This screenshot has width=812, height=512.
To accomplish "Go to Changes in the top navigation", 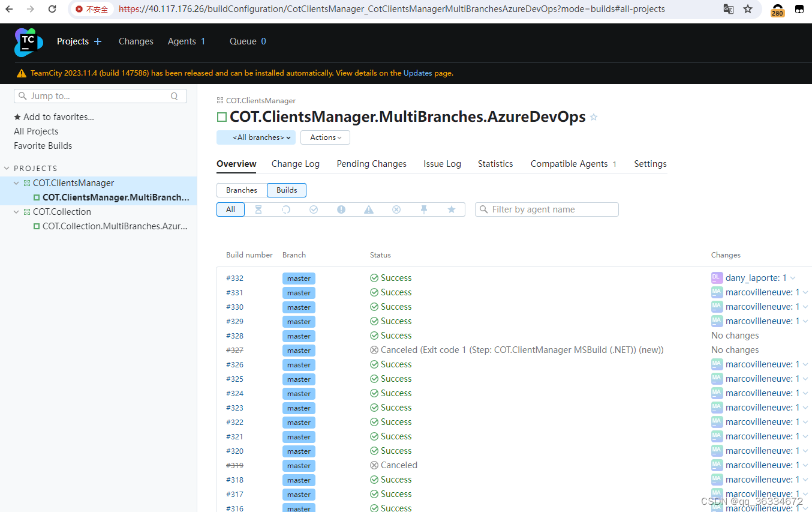I will [136, 41].
